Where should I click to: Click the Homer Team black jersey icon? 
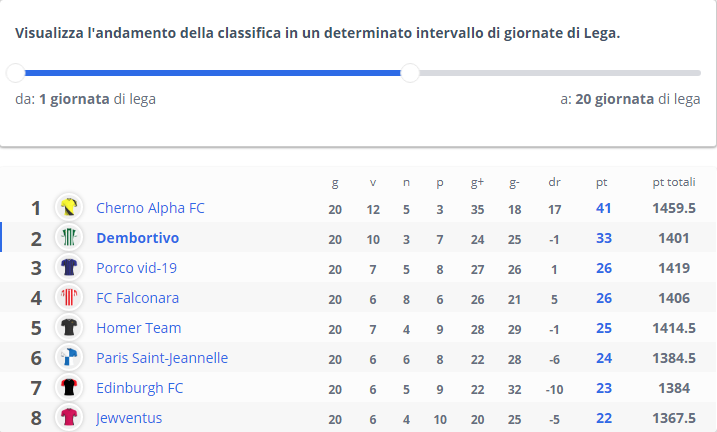(69, 327)
